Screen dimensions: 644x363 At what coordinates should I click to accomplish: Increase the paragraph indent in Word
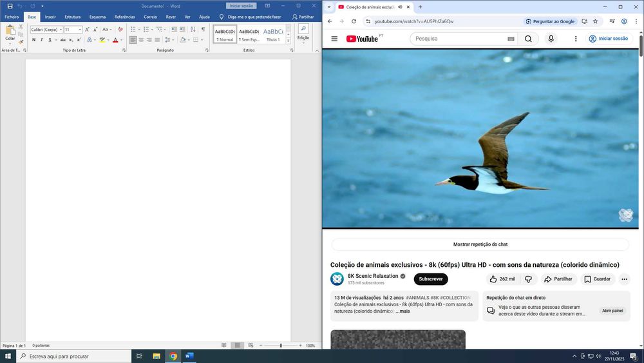click(182, 30)
